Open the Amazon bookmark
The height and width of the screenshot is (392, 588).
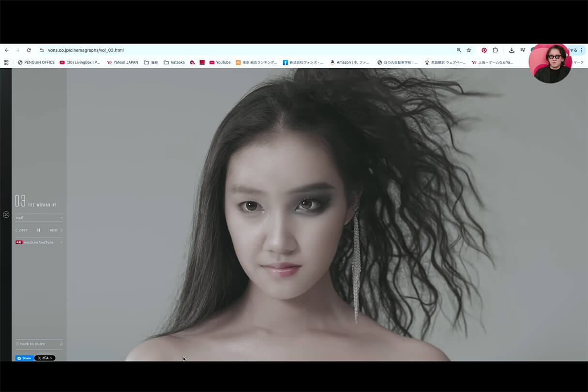tap(350, 62)
